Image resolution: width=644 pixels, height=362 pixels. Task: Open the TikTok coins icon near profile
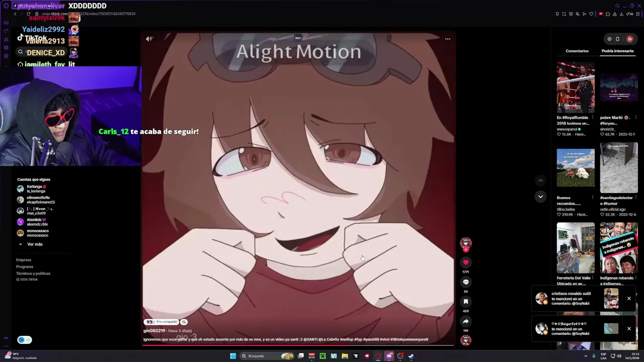609,39
